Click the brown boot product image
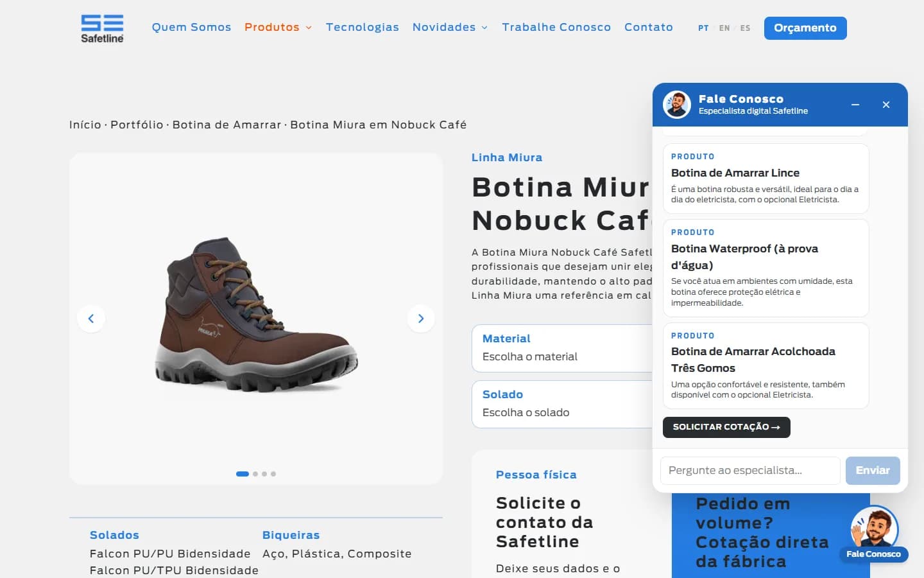Image resolution: width=924 pixels, height=578 pixels. tap(256, 314)
